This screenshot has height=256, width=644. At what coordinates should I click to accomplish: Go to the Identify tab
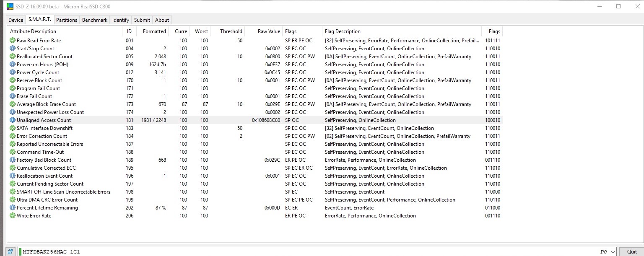[x=121, y=20]
